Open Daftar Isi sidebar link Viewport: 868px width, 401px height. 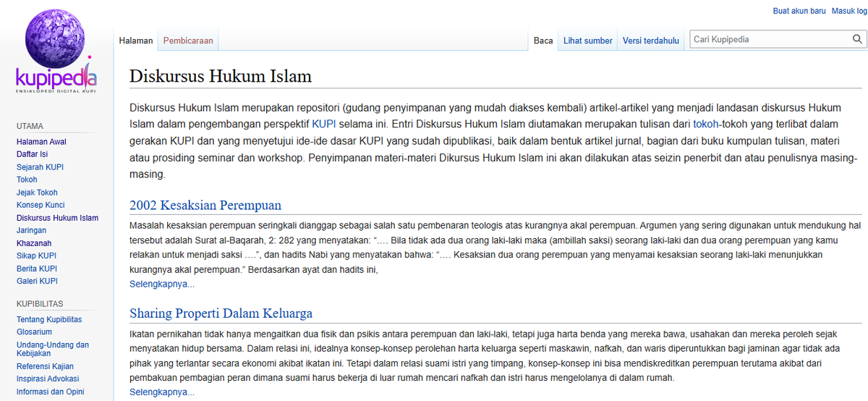click(x=32, y=154)
